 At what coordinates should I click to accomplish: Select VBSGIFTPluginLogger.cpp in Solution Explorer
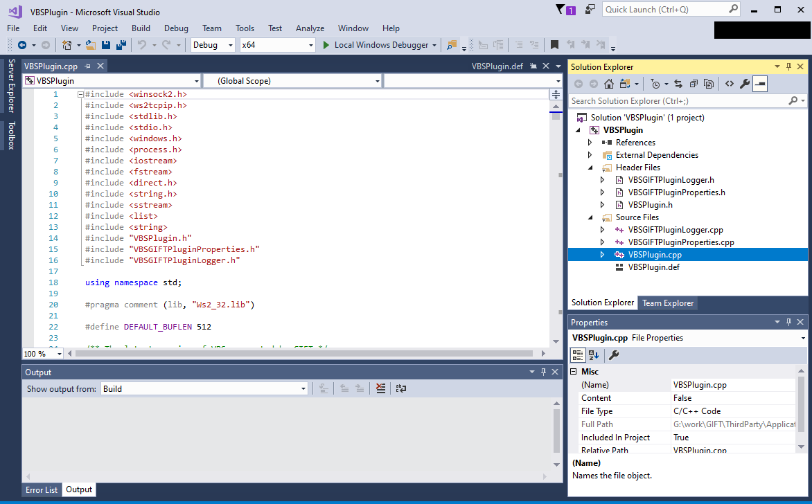(x=676, y=230)
